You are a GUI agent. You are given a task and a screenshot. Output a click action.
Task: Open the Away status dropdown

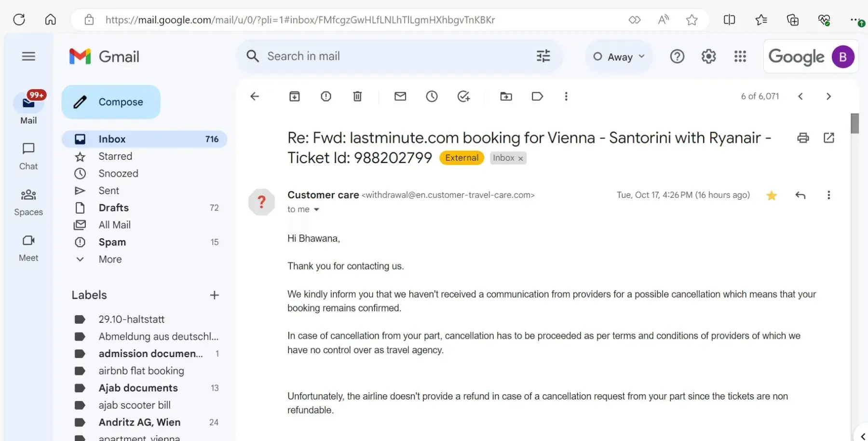tap(619, 57)
